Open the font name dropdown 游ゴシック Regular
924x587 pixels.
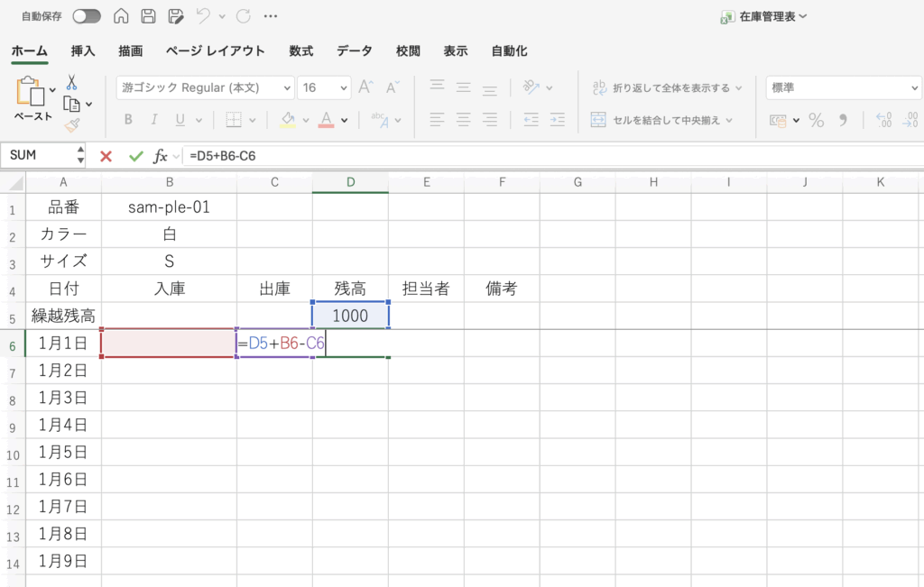(x=205, y=87)
